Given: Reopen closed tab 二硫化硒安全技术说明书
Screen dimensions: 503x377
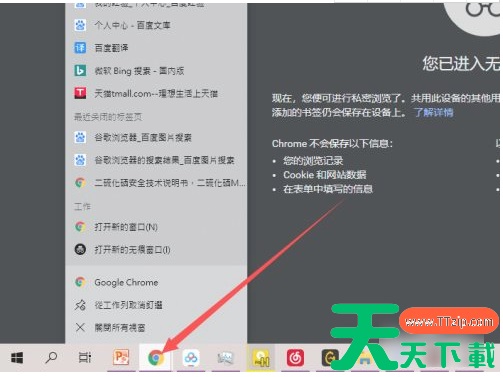Looking at the screenshot, I should pos(156,183).
